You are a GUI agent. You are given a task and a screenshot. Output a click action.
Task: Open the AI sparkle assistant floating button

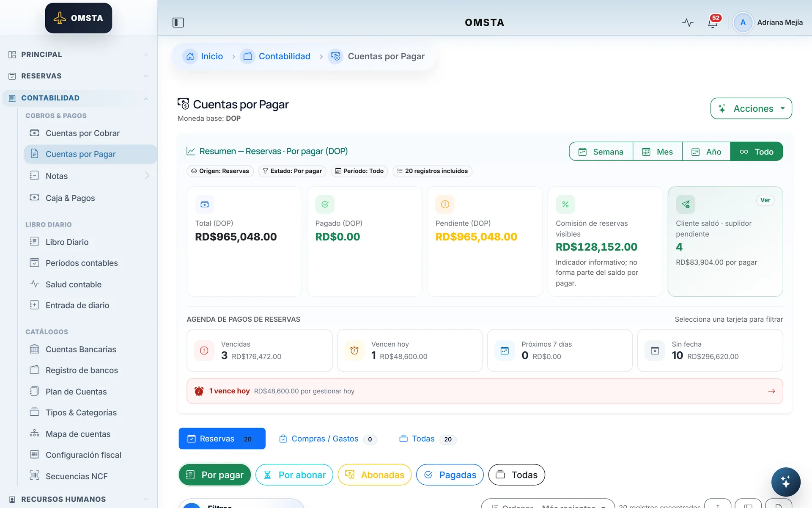[785, 482]
